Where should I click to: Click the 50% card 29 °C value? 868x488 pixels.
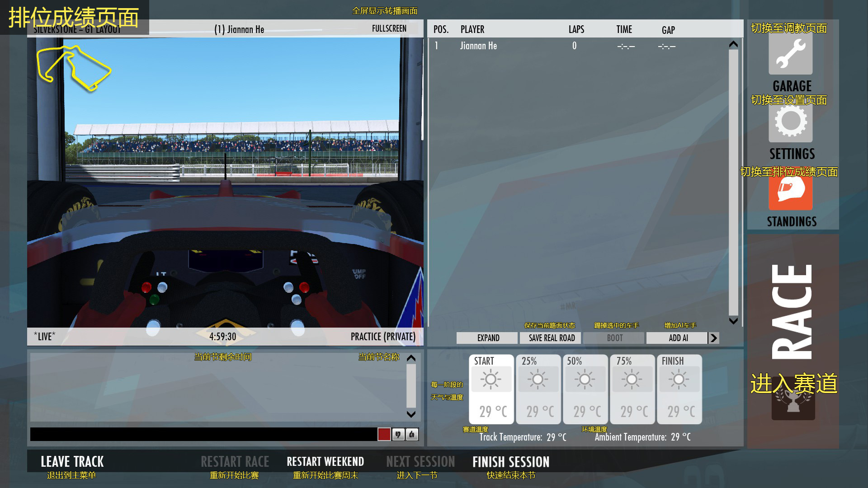click(x=587, y=412)
